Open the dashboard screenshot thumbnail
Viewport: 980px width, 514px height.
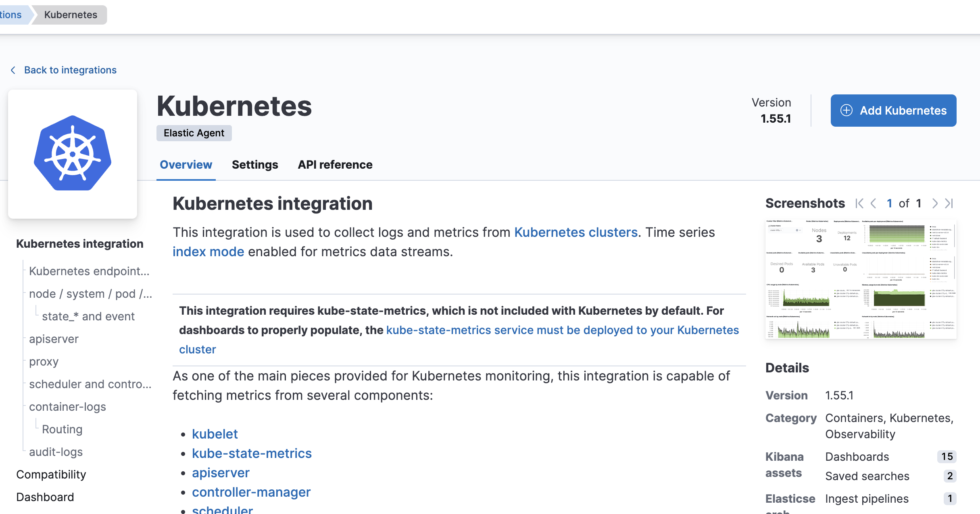point(861,279)
